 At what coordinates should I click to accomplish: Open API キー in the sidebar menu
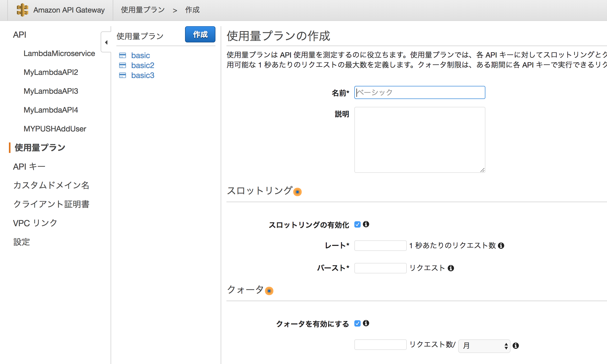pyautogui.click(x=29, y=167)
